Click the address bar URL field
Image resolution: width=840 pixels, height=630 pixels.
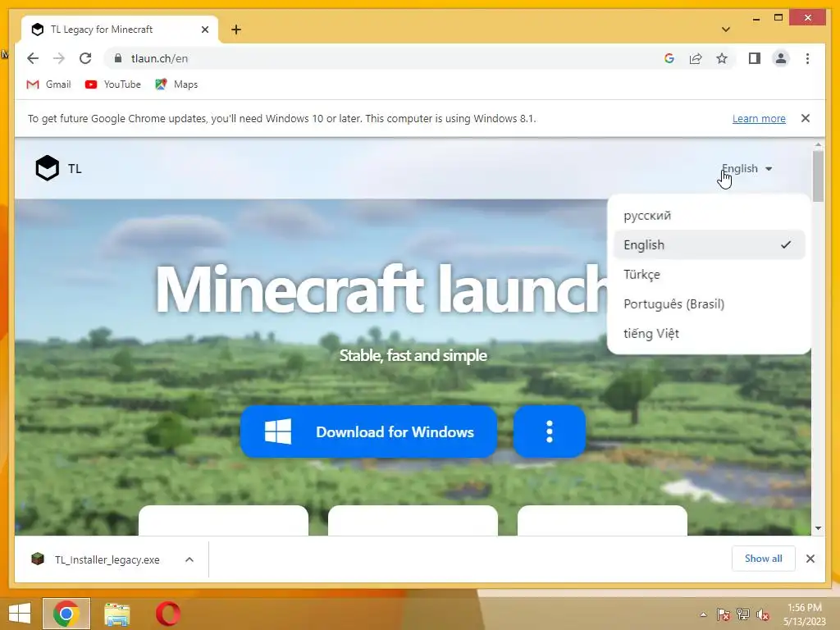tap(384, 58)
